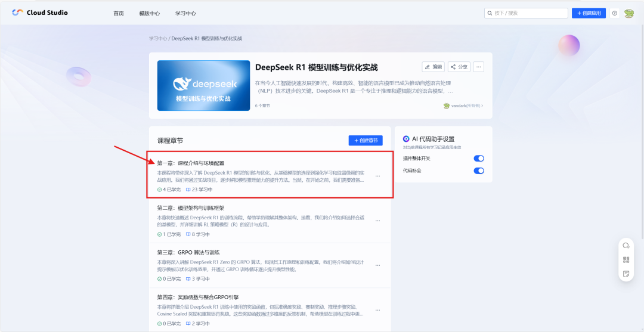Click the DeepSeek course cover thumbnail
644x332 pixels.
point(204,85)
